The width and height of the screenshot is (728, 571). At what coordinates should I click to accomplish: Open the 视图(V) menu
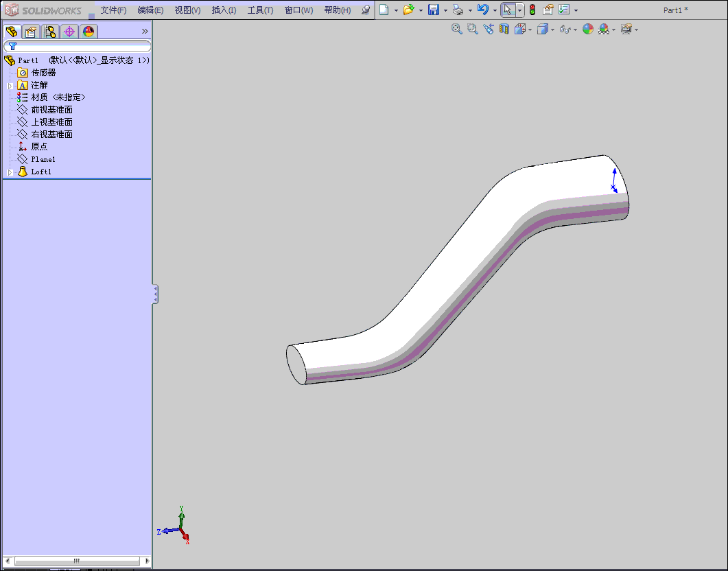[187, 10]
